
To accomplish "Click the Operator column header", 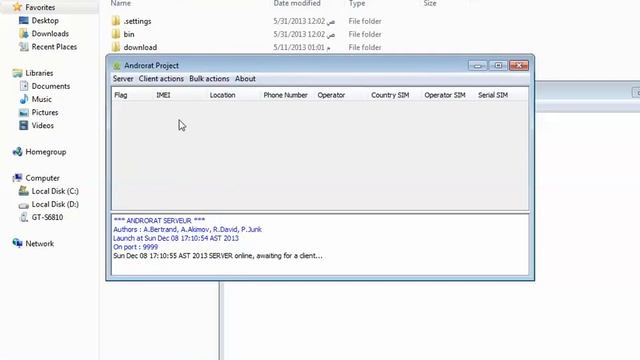I will pos(331,95).
